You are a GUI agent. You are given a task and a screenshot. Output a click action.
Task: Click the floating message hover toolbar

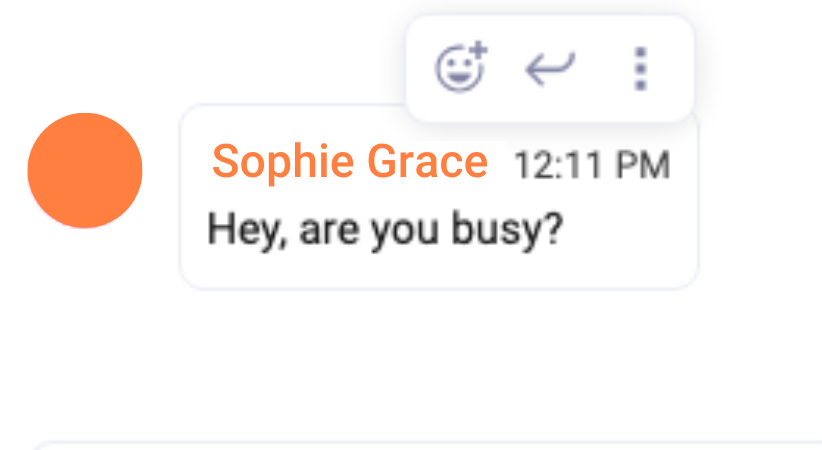pos(550,69)
